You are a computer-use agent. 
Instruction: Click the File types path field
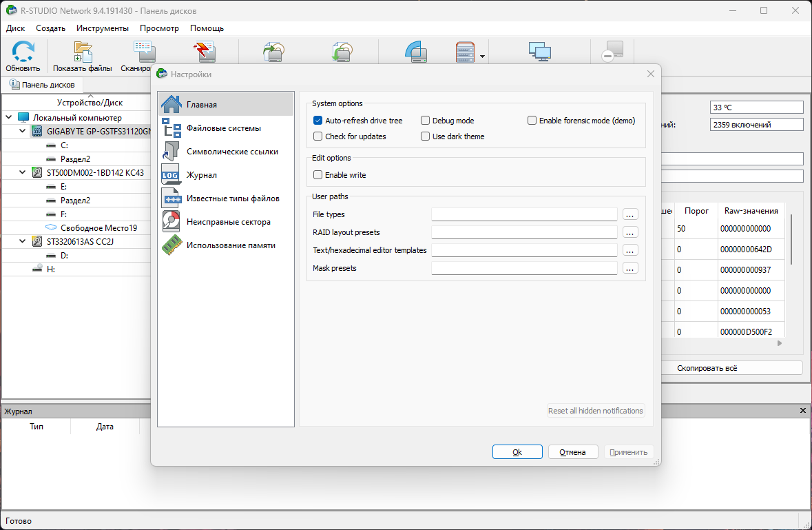pyautogui.click(x=524, y=214)
